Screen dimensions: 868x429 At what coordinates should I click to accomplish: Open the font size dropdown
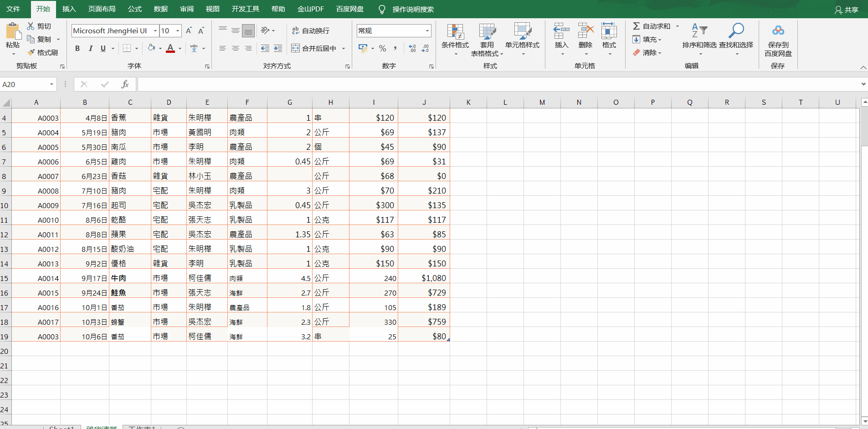pos(178,31)
